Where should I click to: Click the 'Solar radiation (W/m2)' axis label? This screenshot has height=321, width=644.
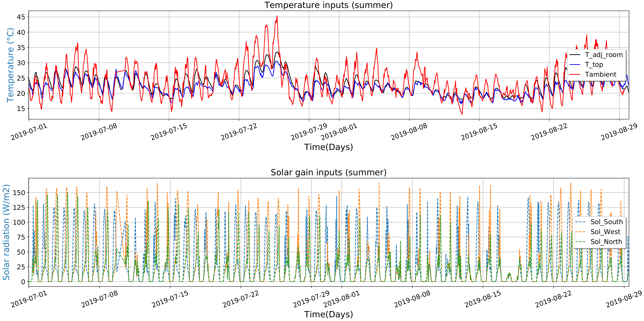tap(6, 232)
